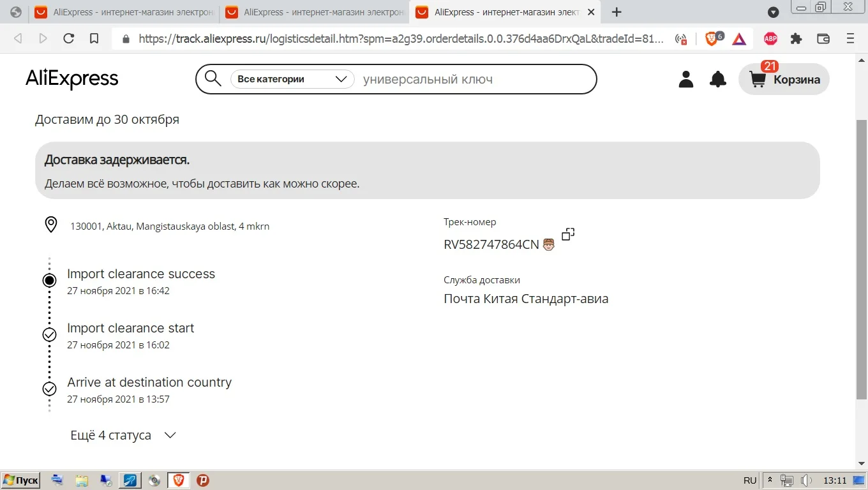Screen dimensions: 868x490
Task: Click the globe icon left of tabs
Action: 16,12
